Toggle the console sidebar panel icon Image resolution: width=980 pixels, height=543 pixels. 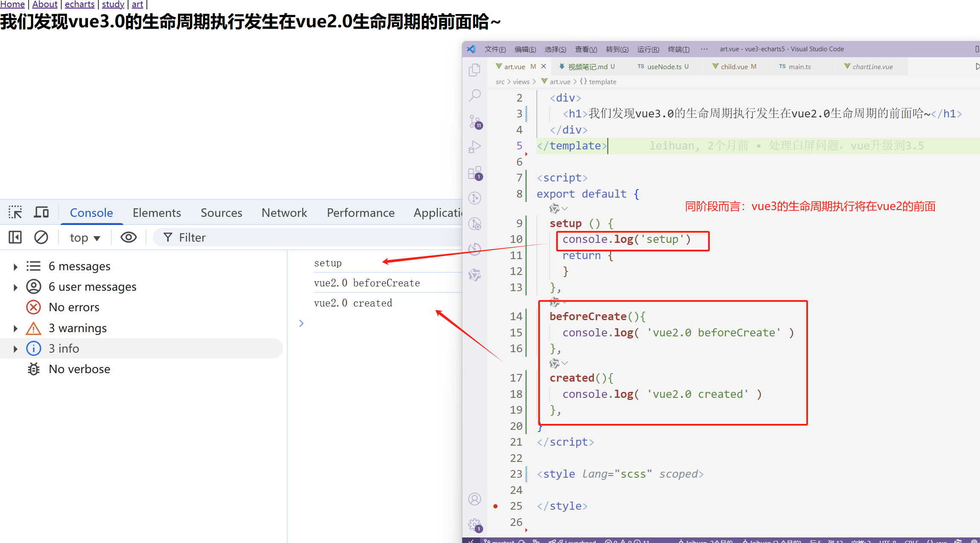pyautogui.click(x=15, y=237)
